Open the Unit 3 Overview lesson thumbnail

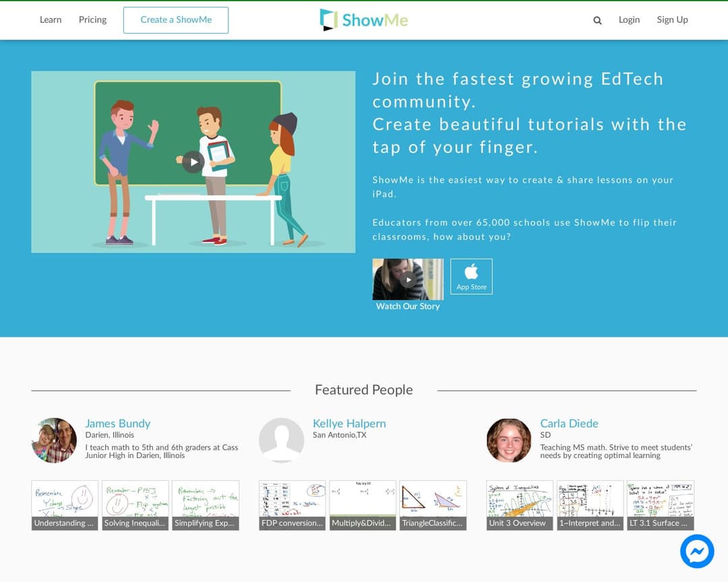pyautogui.click(x=520, y=505)
